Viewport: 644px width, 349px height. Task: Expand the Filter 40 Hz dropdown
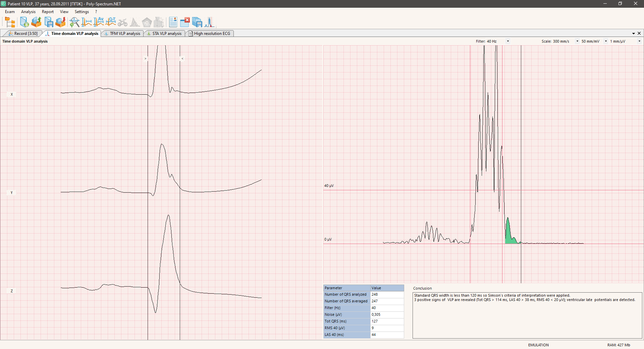[508, 41]
